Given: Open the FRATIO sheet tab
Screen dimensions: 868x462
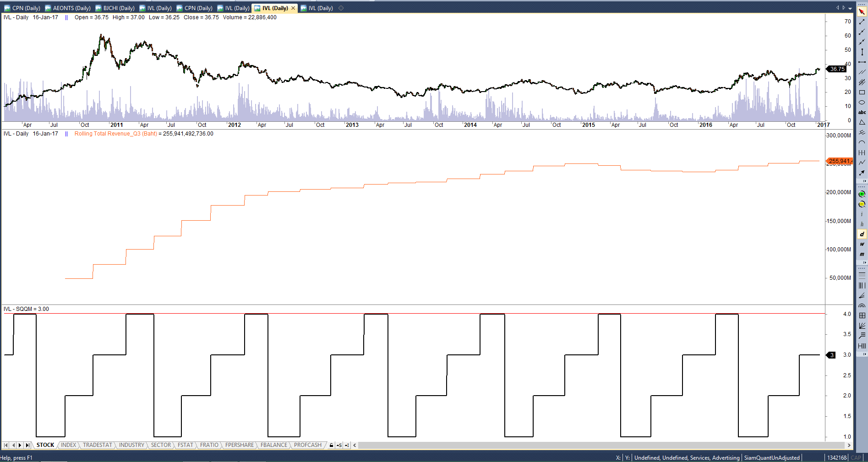Looking at the screenshot, I should click(209, 445).
